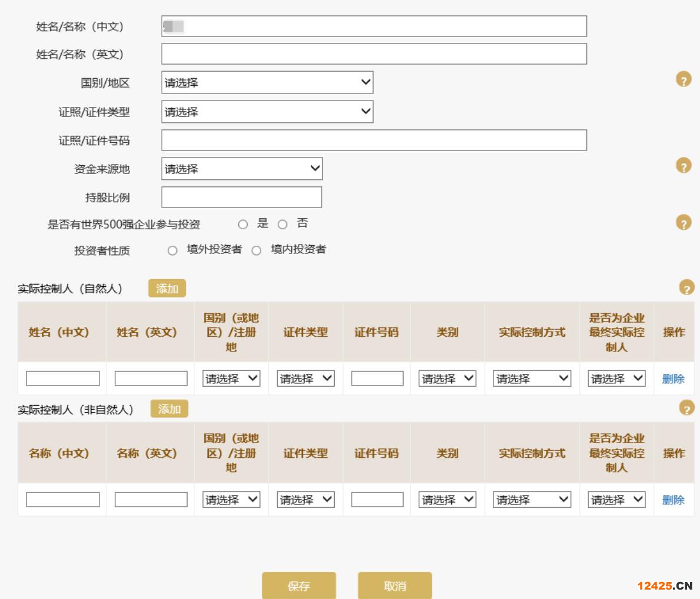Select 否 for 世界500强企业参与投资
Viewport: 700px width, 599px height.
[282, 225]
